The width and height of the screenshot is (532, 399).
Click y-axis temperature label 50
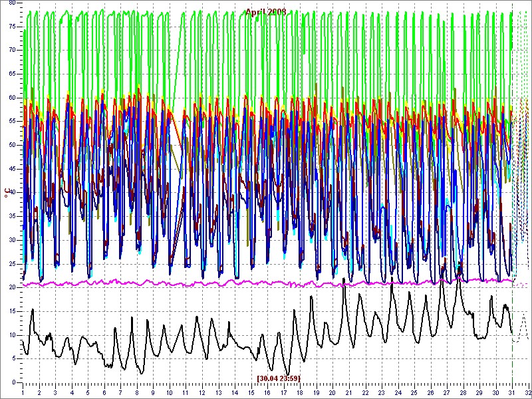pos(12,145)
